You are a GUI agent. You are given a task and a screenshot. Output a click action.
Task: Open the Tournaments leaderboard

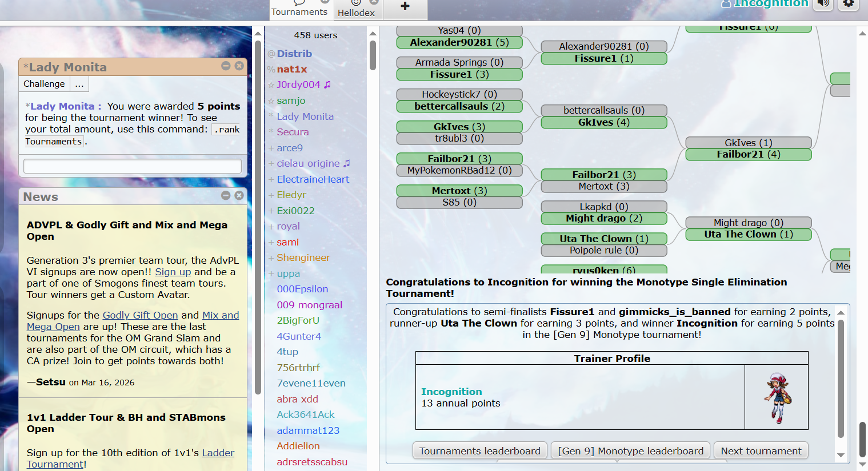479,451
